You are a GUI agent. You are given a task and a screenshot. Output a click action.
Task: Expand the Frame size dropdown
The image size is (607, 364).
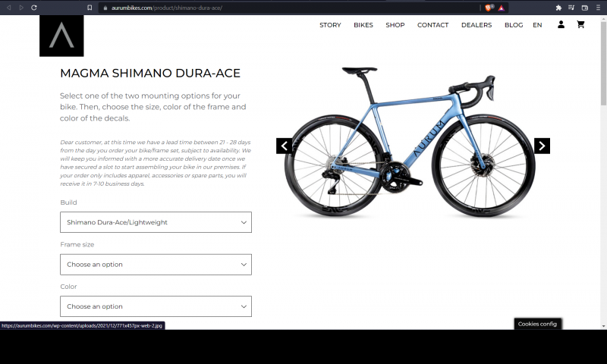pyautogui.click(x=156, y=265)
